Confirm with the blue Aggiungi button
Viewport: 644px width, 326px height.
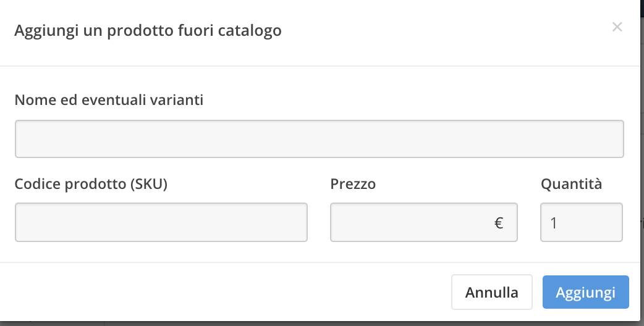click(x=585, y=292)
